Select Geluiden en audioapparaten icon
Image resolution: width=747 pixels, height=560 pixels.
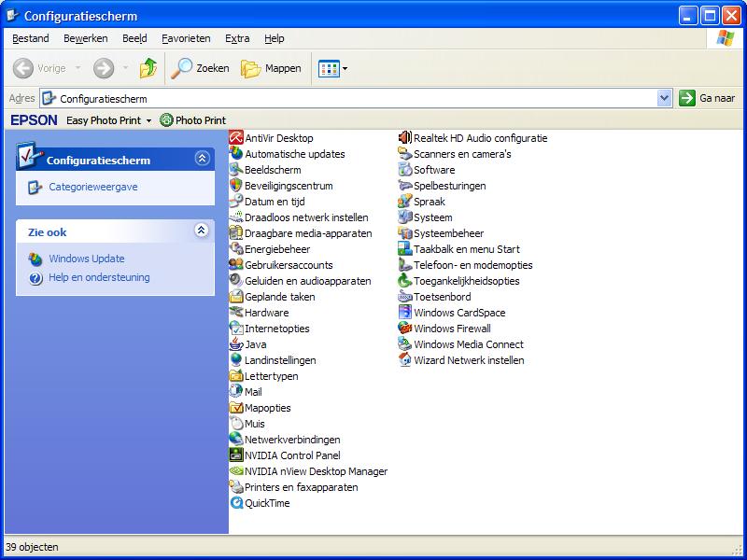[x=236, y=281]
